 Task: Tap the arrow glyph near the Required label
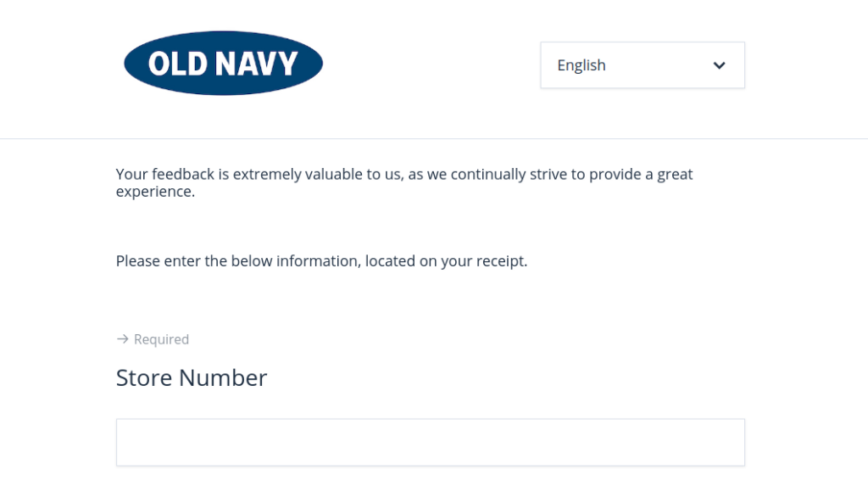[x=122, y=339]
